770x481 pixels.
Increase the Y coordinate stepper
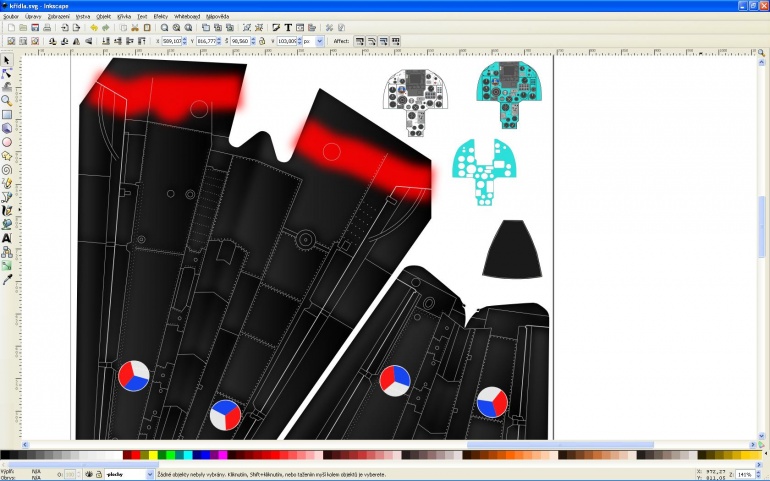[219, 39]
